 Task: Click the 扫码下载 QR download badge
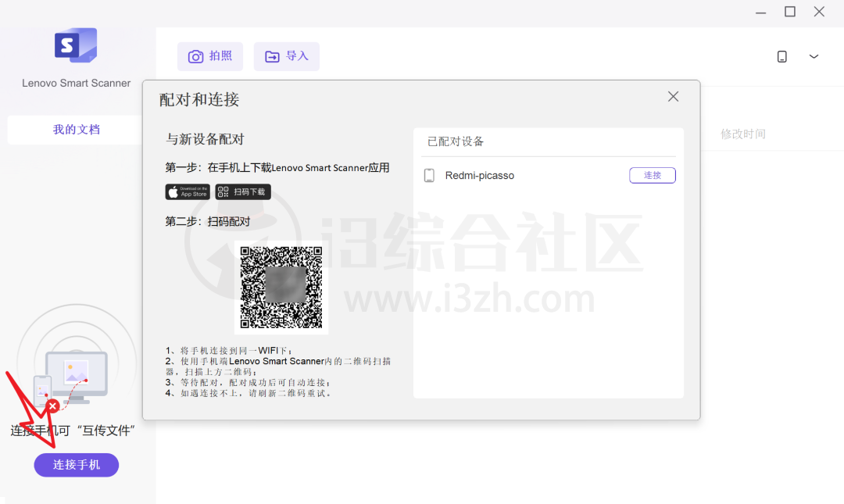pyautogui.click(x=243, y=191)
